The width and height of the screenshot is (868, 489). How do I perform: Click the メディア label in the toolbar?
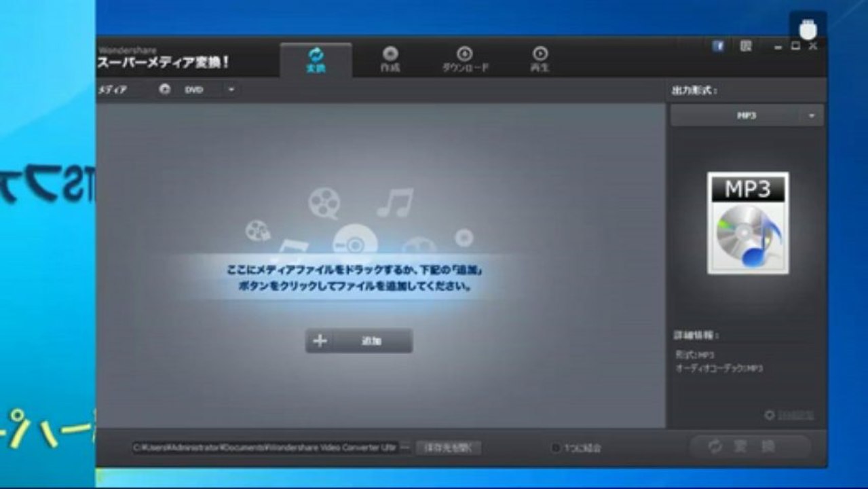(x=113, y=90)
